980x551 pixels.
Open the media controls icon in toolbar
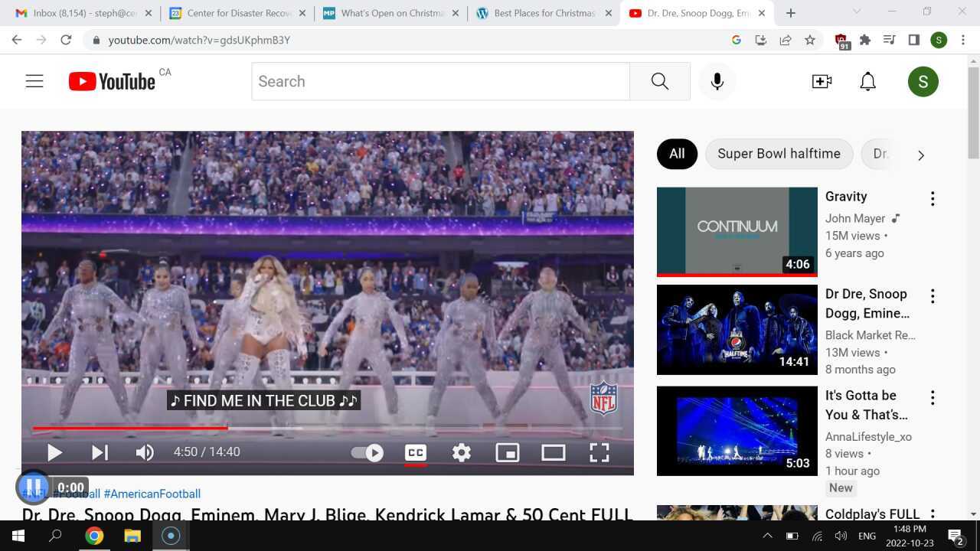coord(890,40)
